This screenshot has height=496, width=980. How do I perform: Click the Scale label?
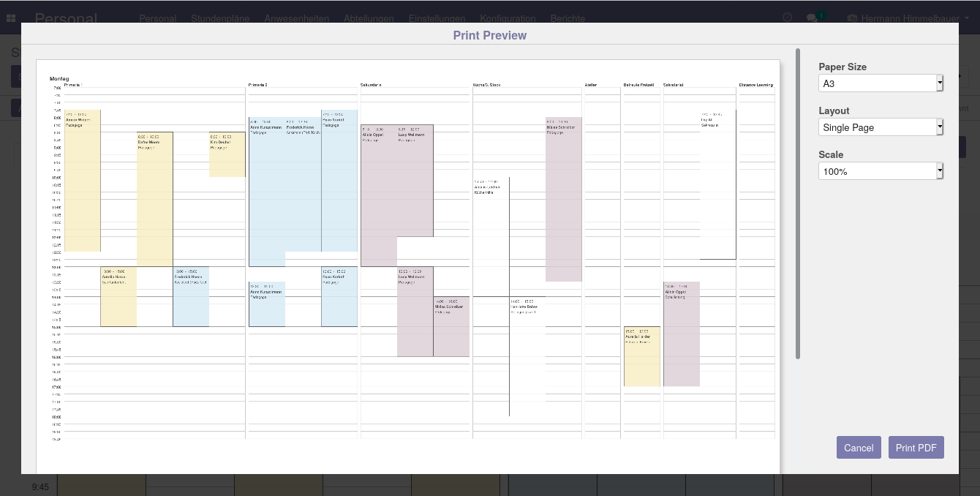(831, 154)
